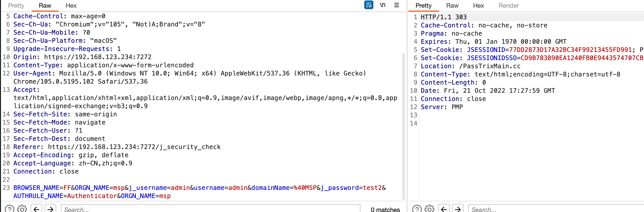Viewport: 644px width, 212px height.
Task: Toggle the word wrap icon in request panel
Action: tap(369, 5)
